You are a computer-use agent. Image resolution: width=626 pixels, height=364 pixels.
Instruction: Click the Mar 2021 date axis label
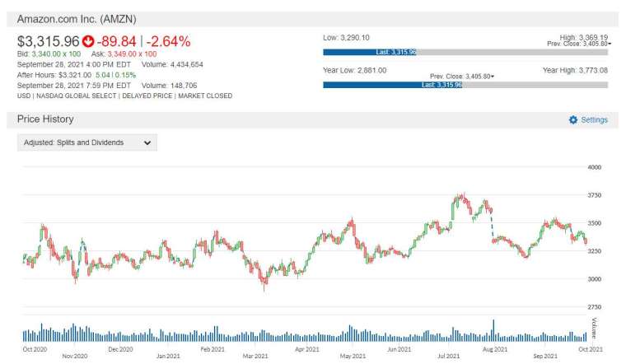255,356
